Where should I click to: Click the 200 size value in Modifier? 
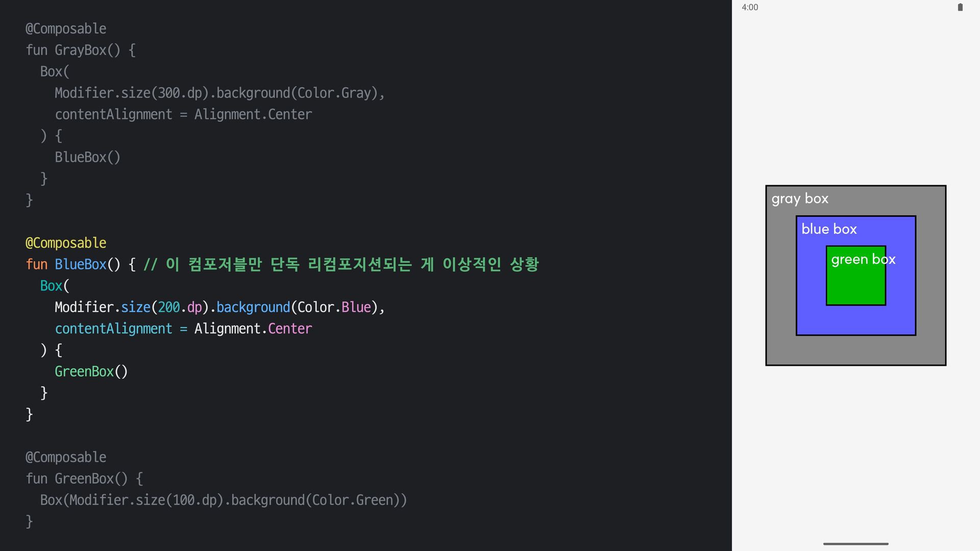coord(169,307)
